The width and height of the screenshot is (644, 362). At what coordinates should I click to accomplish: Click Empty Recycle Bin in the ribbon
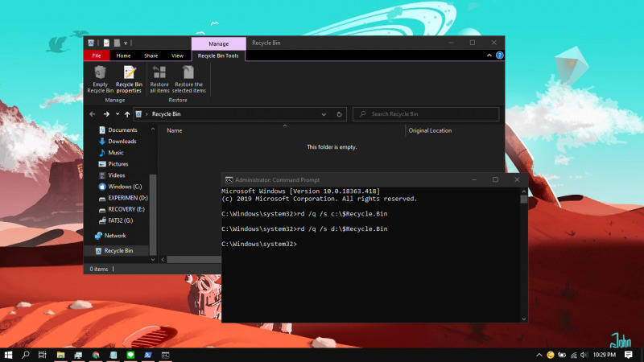click(x=100, y=79)
